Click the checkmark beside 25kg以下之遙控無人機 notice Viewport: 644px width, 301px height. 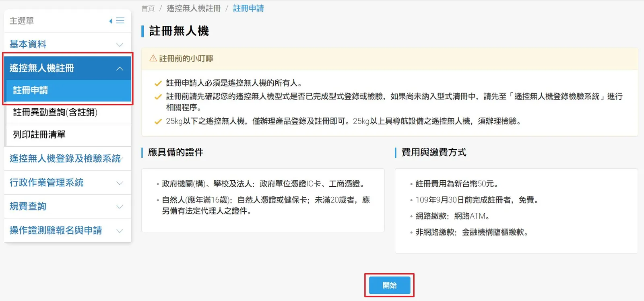[x=158, y=122]
